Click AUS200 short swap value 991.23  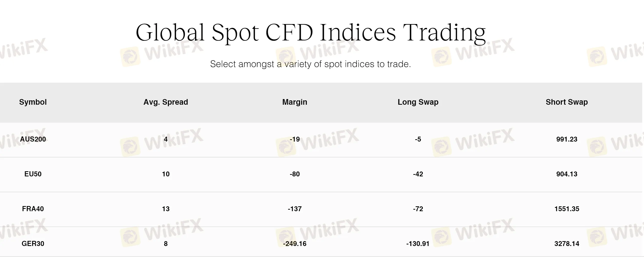[x=567, y=139]
